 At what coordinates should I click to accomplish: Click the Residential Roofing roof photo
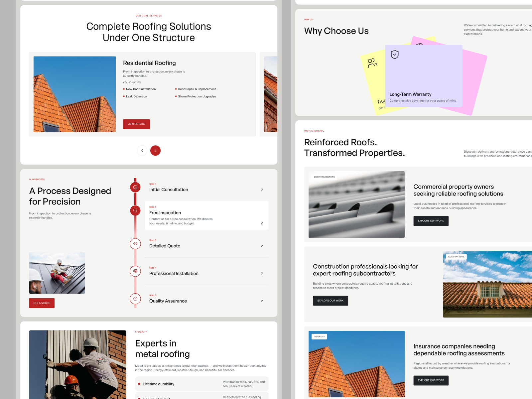[x=74, y=94]
